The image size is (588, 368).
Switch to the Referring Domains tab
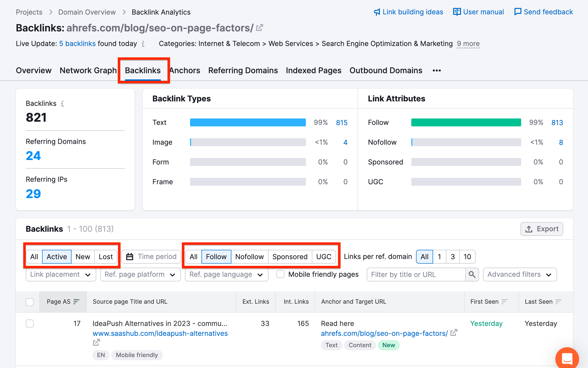[x=243, y=70]
